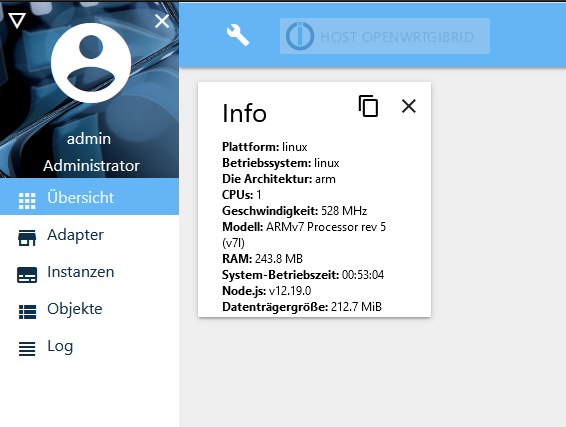The height and width of the screenshot is (427, 566).
Task: Click the Log lines icon
Action: pos(27,349)
